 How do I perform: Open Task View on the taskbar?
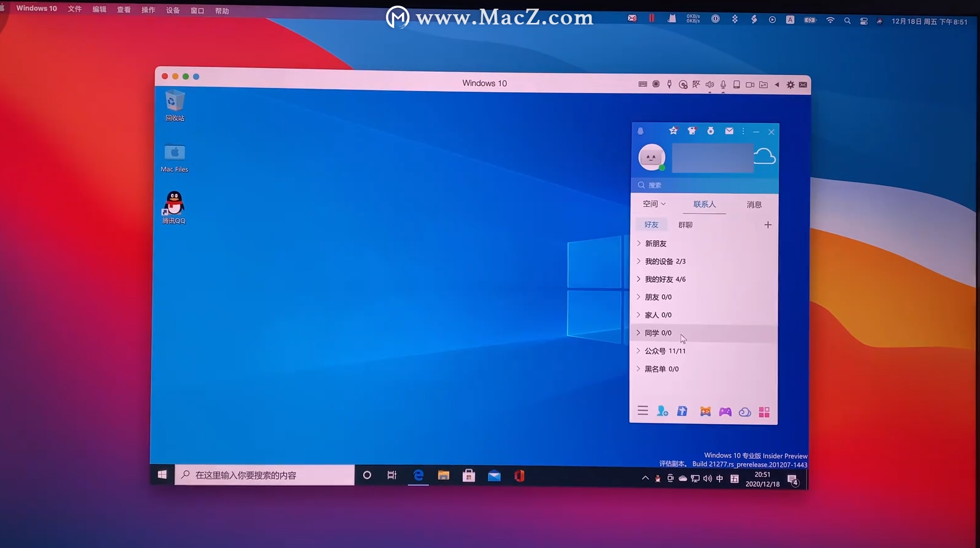392,475
